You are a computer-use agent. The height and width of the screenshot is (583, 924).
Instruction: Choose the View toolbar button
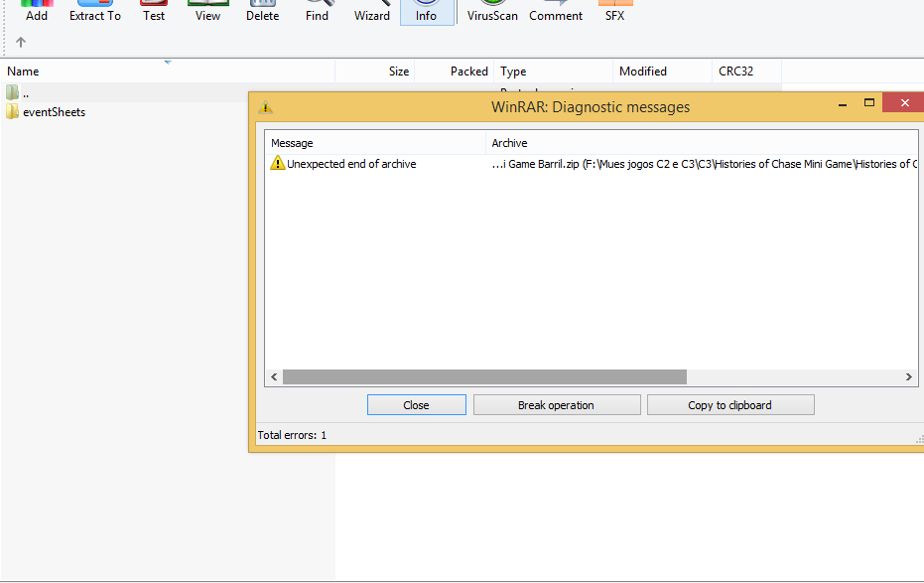point(208,12)
